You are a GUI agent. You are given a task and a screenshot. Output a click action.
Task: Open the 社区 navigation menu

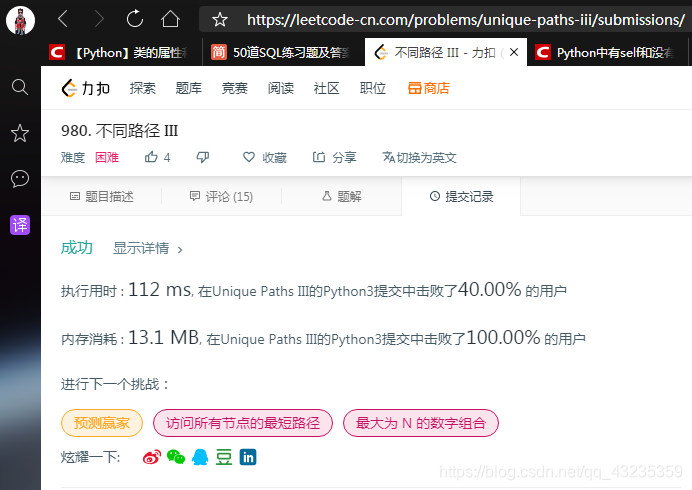[x=327, y=88]
